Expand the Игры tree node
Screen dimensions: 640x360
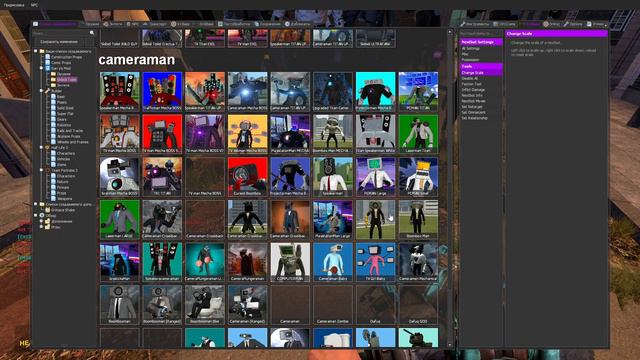[42, 227]
